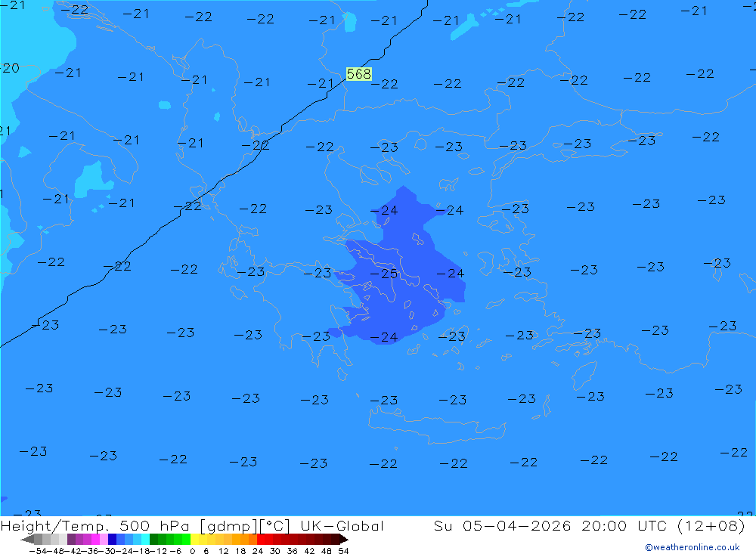Click the 'UK-Global' model name text
The image size is (756, 554).
coord(342,526)
